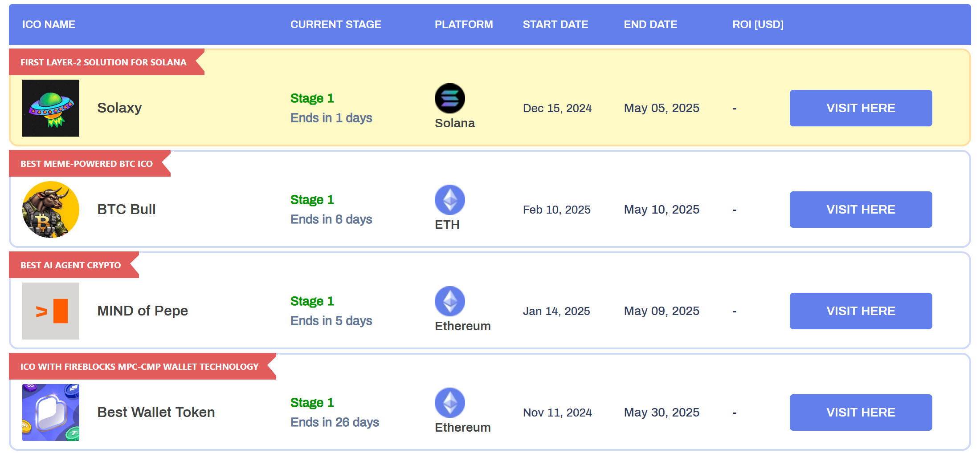Screen dimensions: 980x453
Task: Go to Best Wallet Token's VISIT HERE button
Action: click(861, 413)
